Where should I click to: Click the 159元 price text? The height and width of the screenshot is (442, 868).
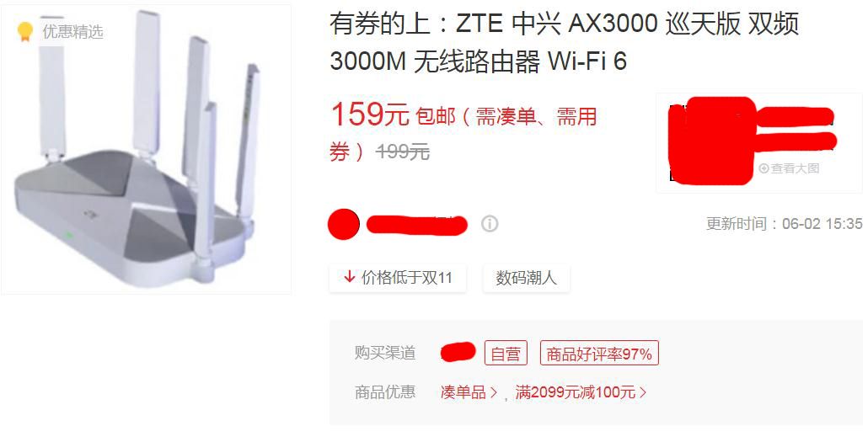(369, 115)
